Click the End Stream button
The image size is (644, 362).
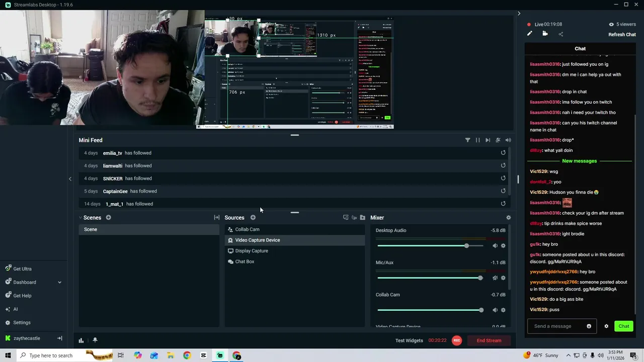point(489,340)
